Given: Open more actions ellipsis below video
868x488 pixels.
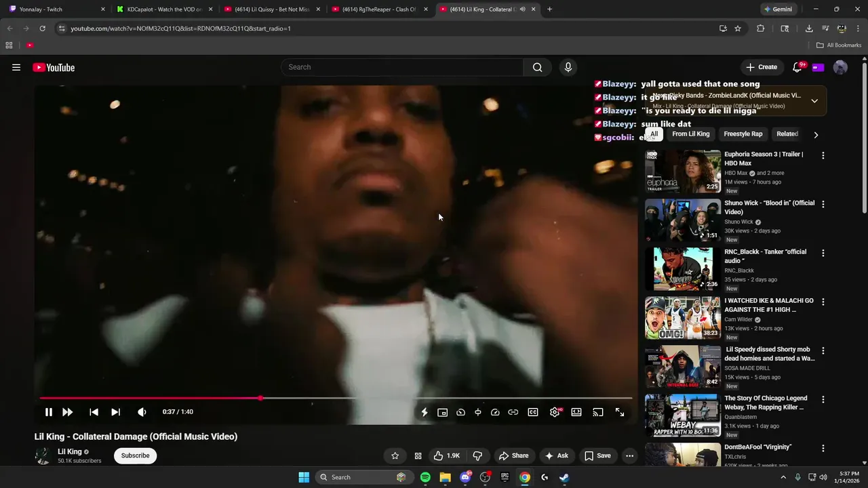Looking at the screenshot, I should click(629, 455).
